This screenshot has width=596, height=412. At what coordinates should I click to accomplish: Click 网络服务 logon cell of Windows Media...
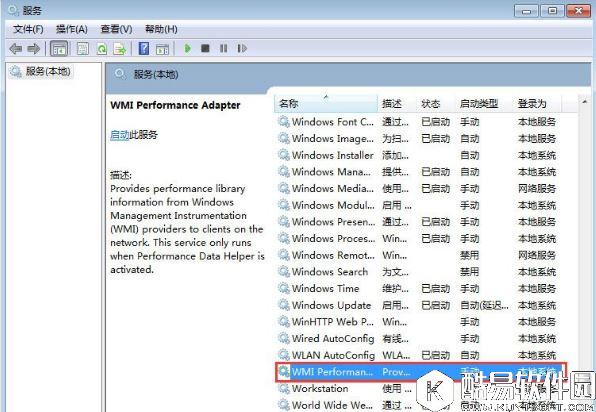click(537, 189)
